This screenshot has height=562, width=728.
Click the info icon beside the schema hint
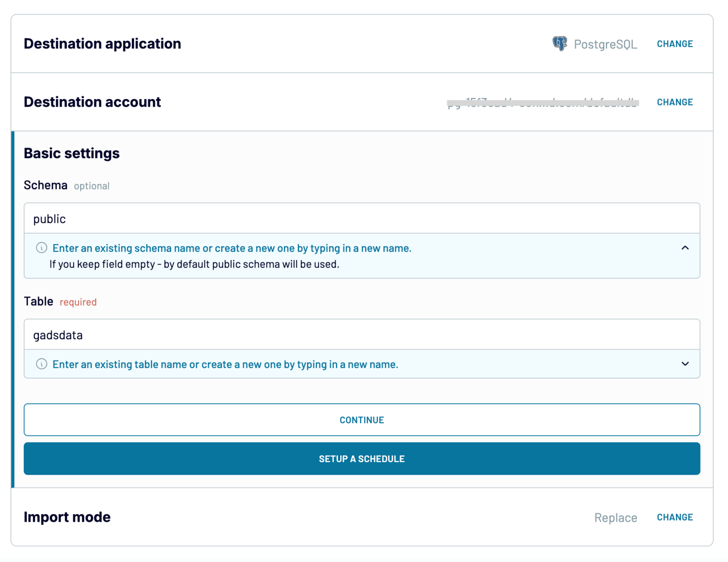pos(42,248)
